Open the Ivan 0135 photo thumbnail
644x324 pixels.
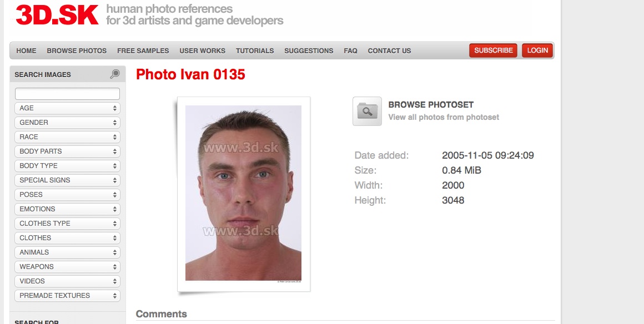tap(244, 194)
